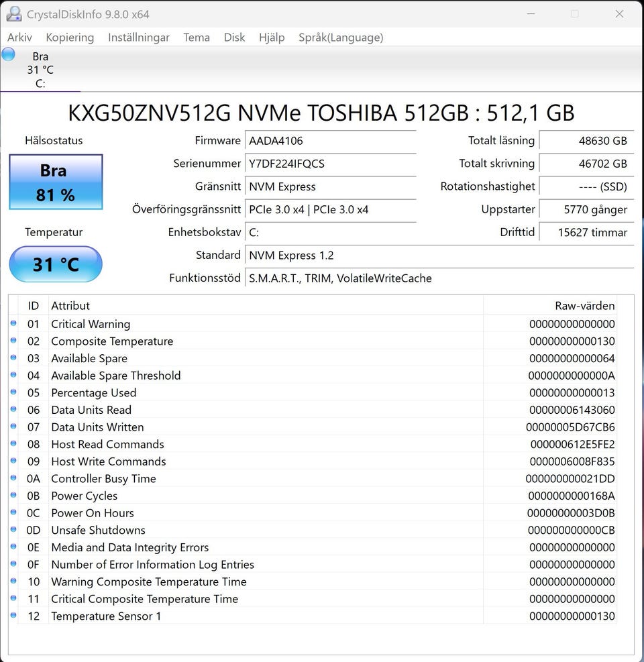This screenshot has width=644, height=662.
Task: Click the Firmware value field AADA4106
Action: (x=330, y=141)
